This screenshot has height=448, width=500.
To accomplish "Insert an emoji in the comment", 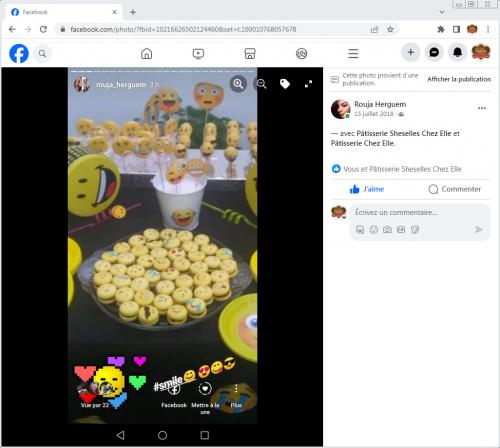I will [374, 230].
